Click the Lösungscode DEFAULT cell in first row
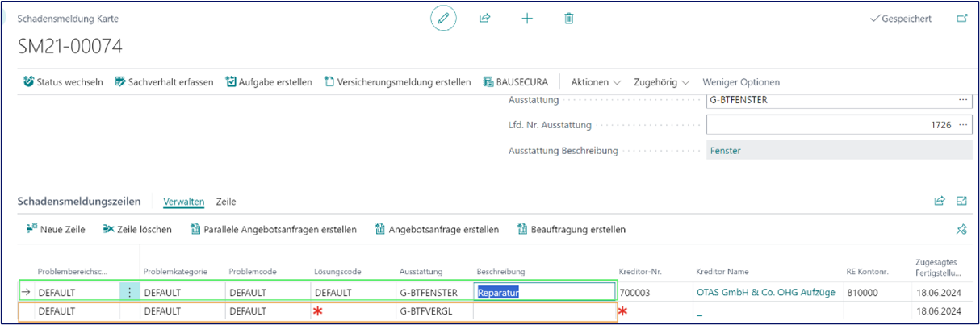980x325 pixels. click(352, 293)
